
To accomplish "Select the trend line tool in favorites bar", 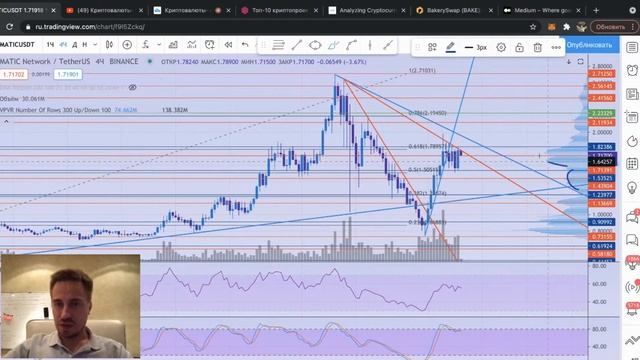I will point(297,45).
